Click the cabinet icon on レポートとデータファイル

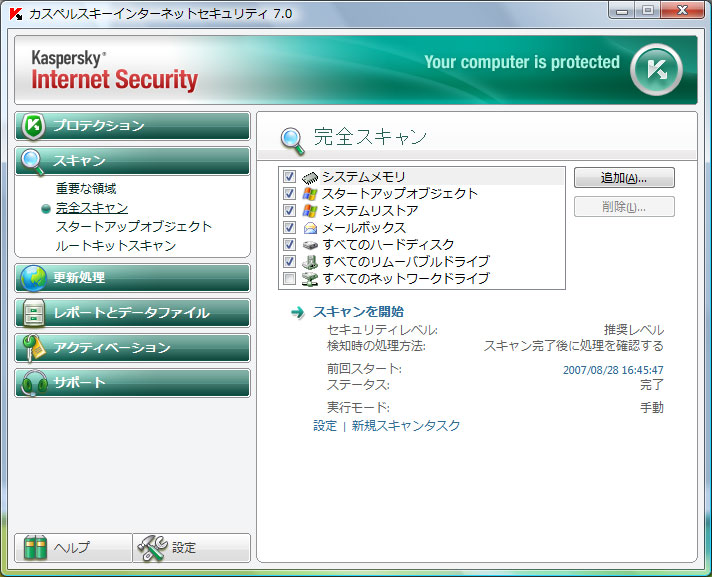34,313
